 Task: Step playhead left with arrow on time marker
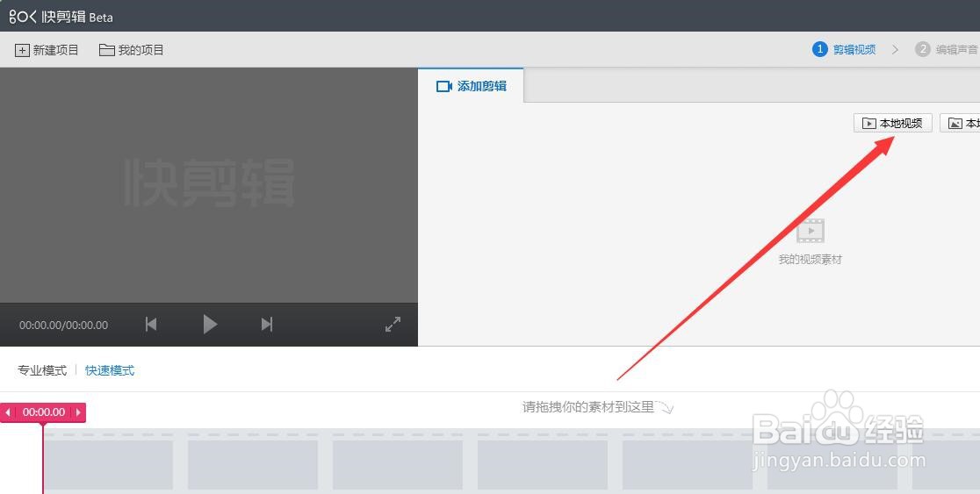(x=8, y=412)
